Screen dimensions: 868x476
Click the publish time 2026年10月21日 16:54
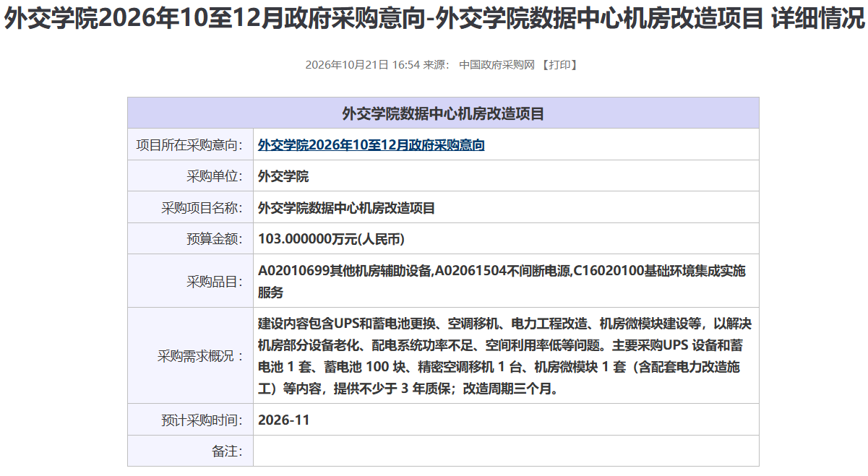coord(363,65)
